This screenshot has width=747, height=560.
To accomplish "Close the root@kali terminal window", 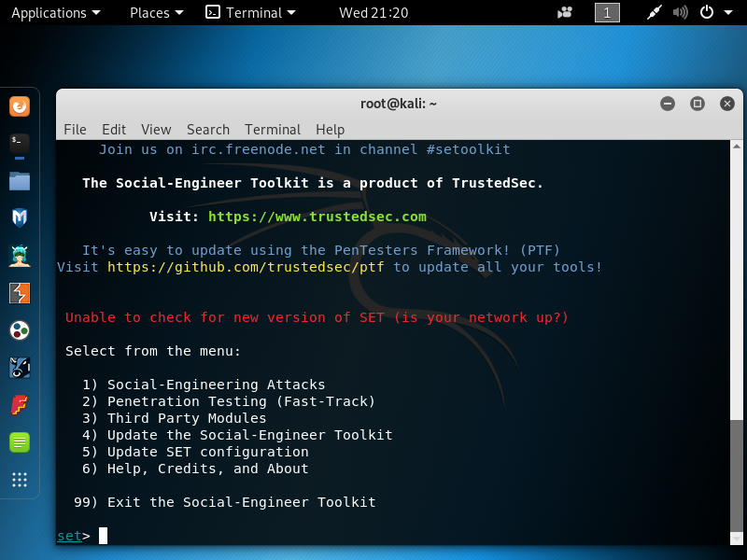I will [x=727, y=104].
